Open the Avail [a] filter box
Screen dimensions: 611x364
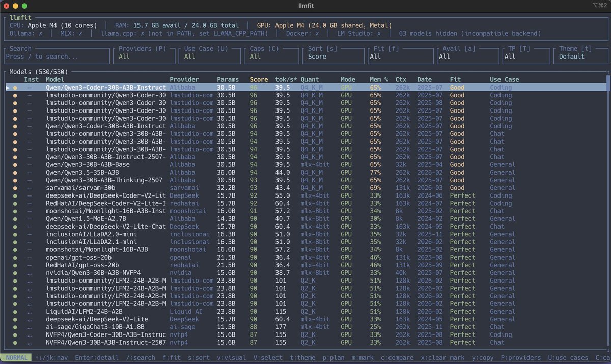coord(468,56)
